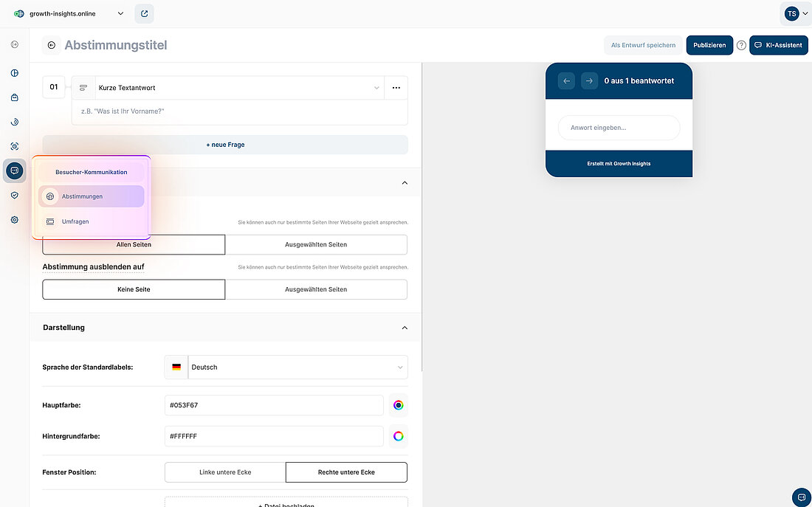Click the external link icon next to growth-insights.online
The height and width of the screenshot is (507, 812).
(144, 13)
